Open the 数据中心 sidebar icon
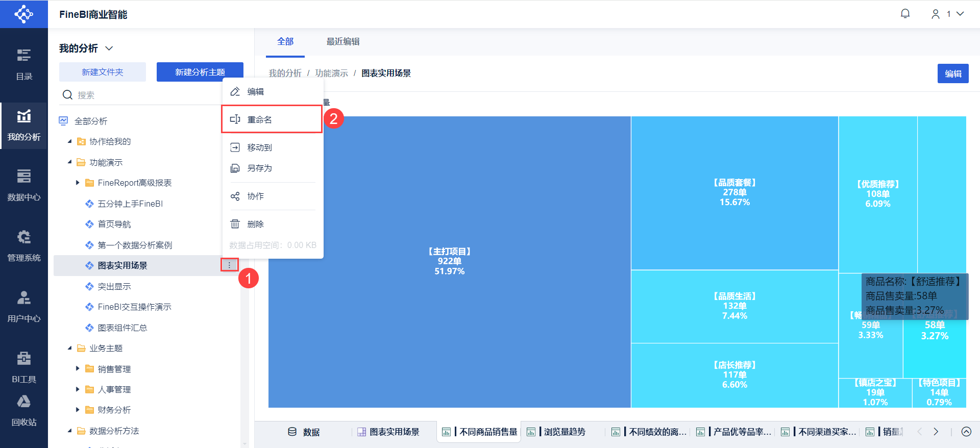 pos(24,176)
